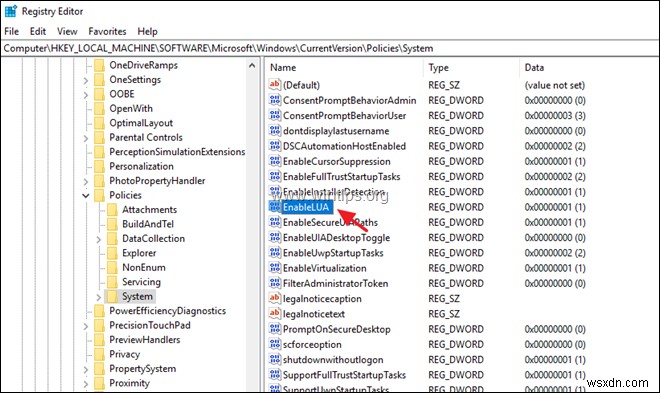Click ConsentPromptBehaviorUser data 0x00000003 (3)

(x=555, y=115)
